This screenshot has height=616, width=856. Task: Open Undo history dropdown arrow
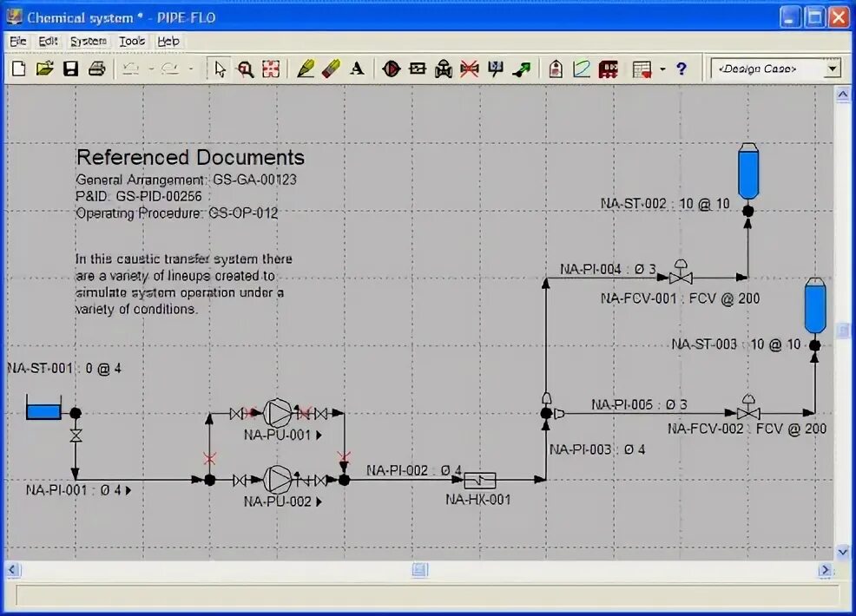tap(151, 69)
